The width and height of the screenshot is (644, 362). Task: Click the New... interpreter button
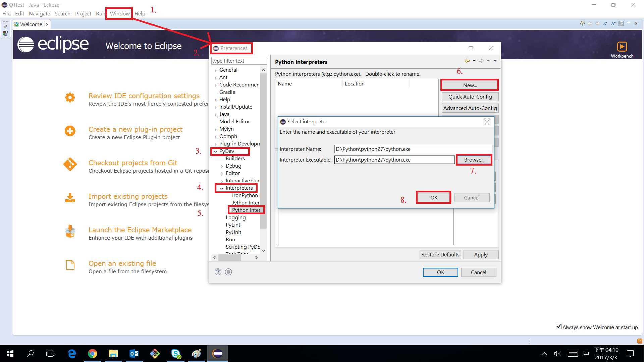[470, 85]
